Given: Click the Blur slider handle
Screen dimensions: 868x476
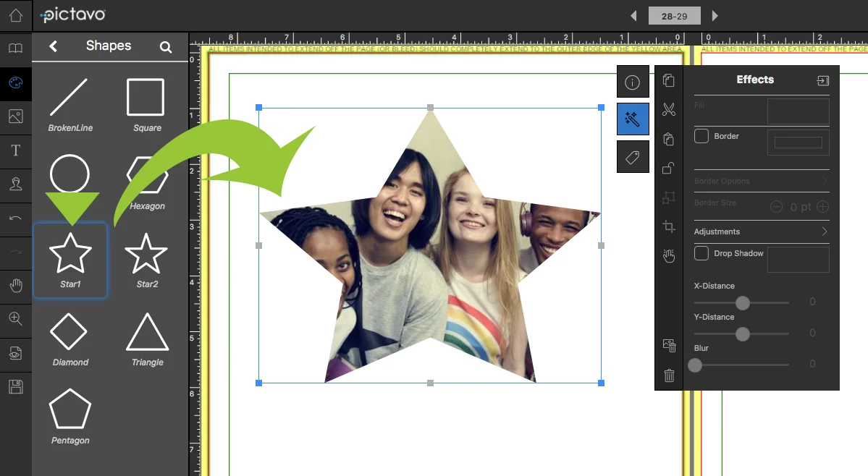Looking at the screenshot, I should tap(695, 365).
